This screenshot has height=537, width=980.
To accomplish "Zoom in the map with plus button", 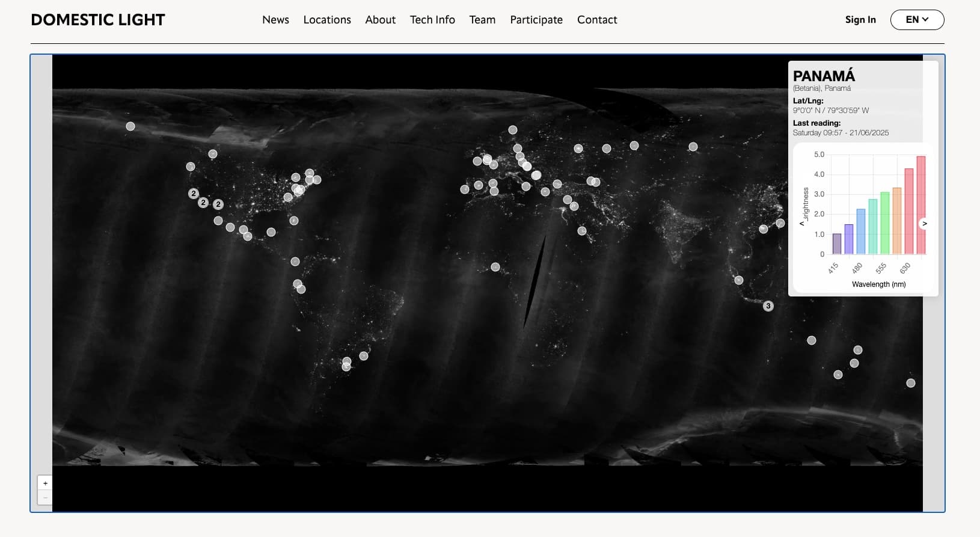I will pyautogui.click(x=45, y=483).
